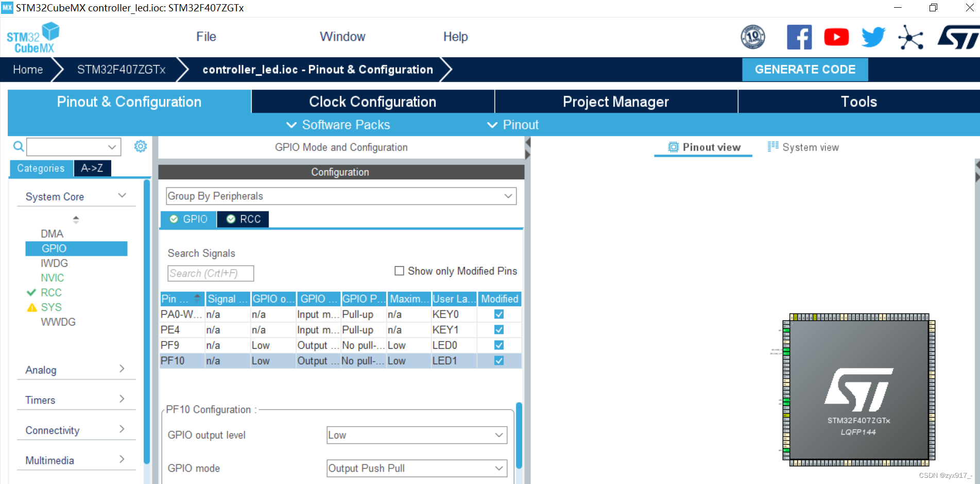Screen dimensions: 980x484
Task: Click the SYS yellow warning icon
Action: 32,307
